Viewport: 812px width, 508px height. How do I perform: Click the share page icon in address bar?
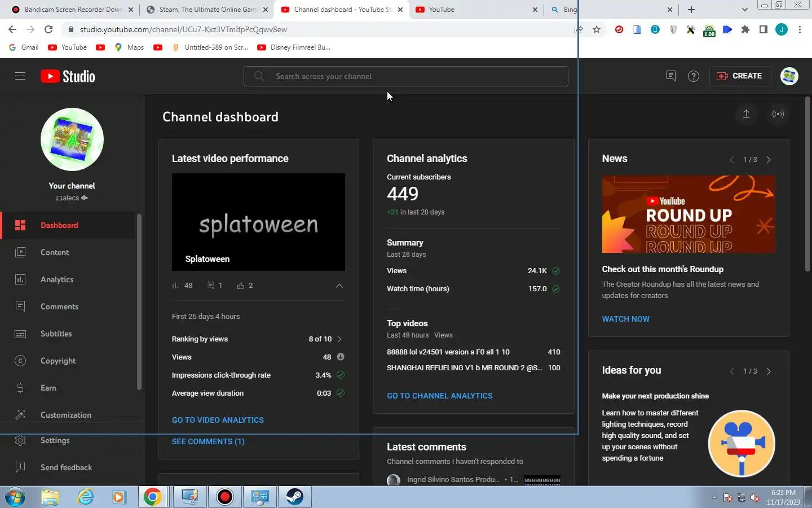click(x=579, y=29)
